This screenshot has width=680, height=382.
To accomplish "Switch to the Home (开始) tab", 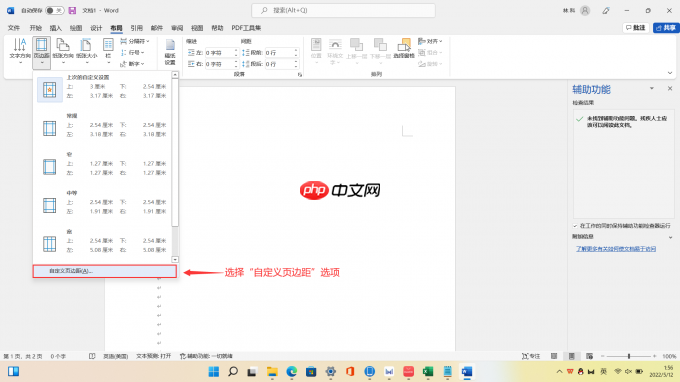I will 36,28.
